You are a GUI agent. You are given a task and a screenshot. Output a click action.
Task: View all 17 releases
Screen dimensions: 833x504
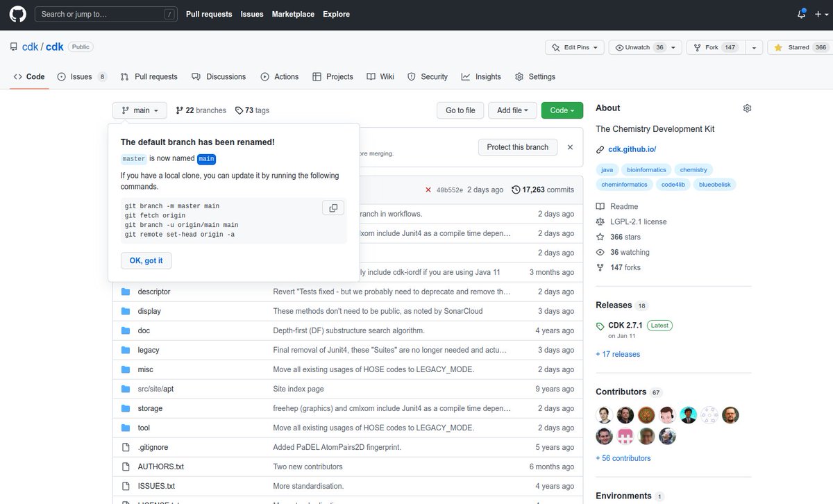coord(618,353)
